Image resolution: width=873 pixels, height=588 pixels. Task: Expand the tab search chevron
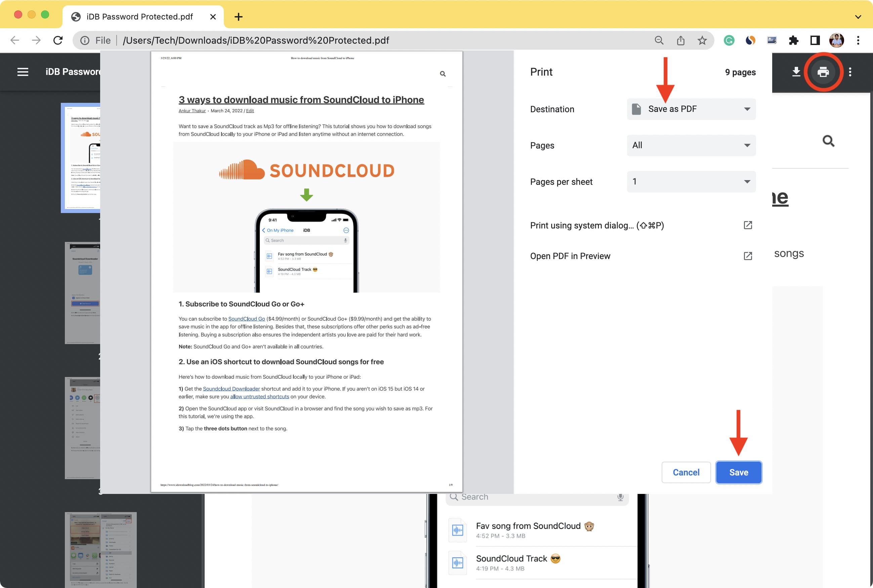[858, 17]
